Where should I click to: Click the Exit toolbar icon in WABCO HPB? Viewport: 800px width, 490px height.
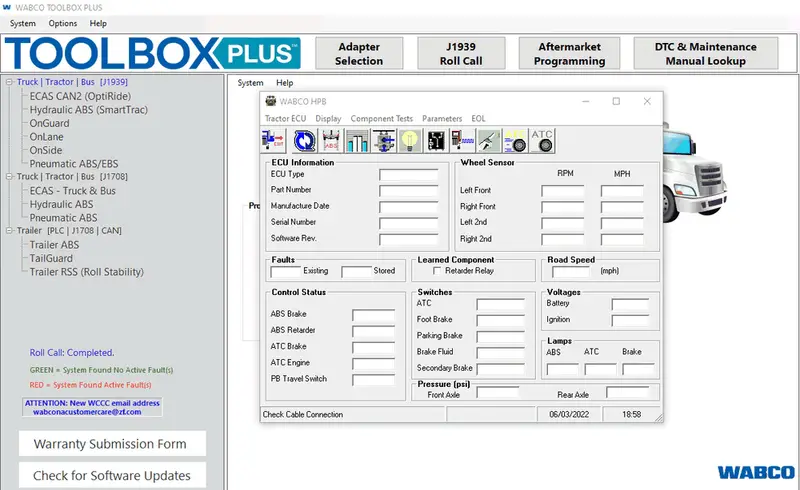273,140
